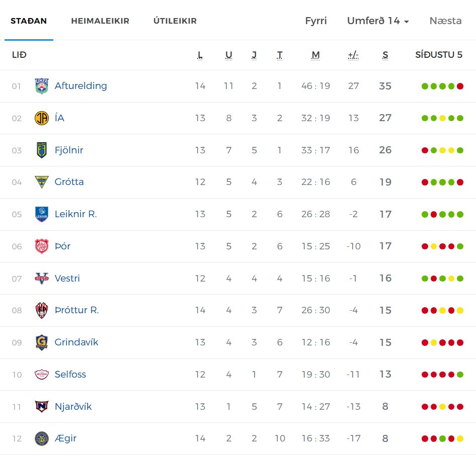Open the Selfoss team link
This screenshot has width=476, height=455.
click(70, 375)
